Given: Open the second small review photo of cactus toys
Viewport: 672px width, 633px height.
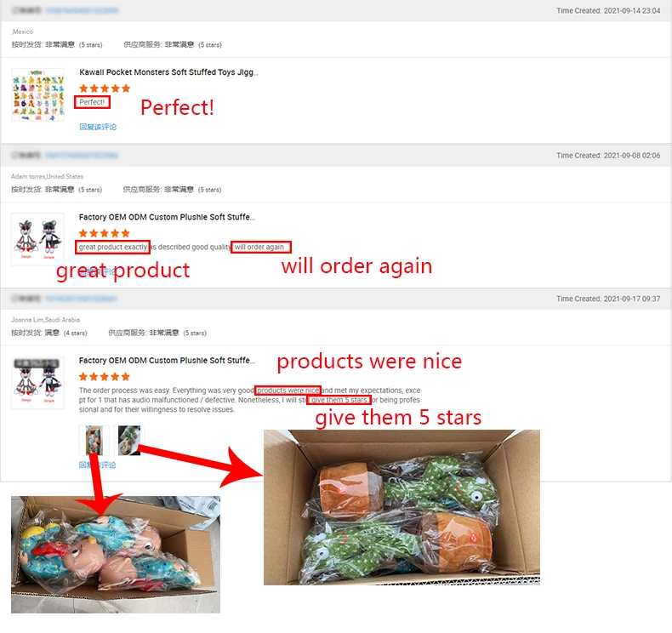Looking at the screenshot, I should click(129, 440).
